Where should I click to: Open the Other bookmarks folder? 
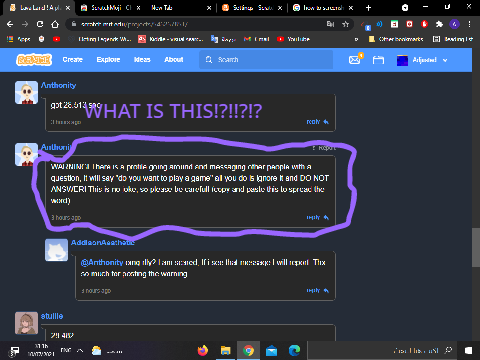click(x=396, y=39)
